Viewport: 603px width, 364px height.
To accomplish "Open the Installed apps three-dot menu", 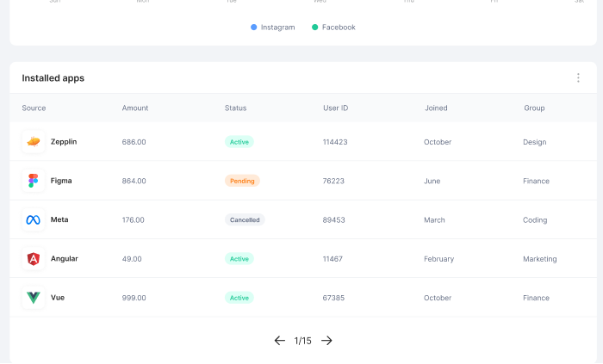I will click(578, 78).
